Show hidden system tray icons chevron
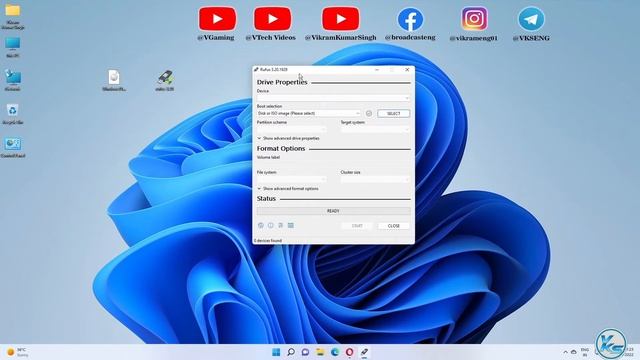Screen dimensions: 640x360 565,352
